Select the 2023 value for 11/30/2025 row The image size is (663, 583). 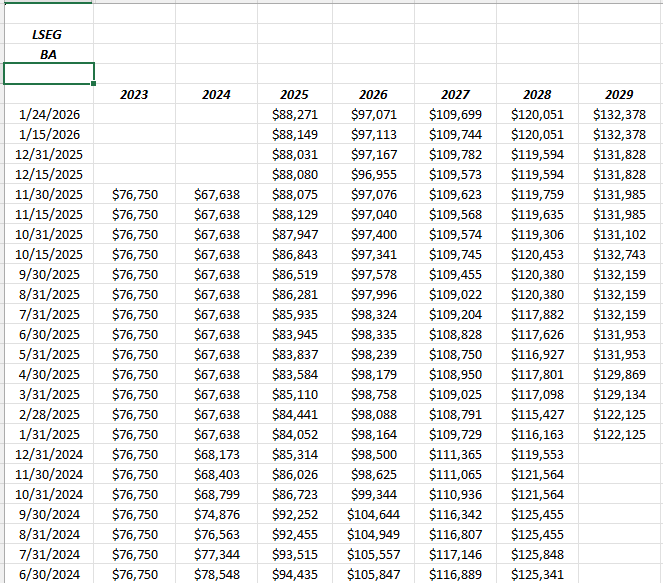click(x=135, y=195)
